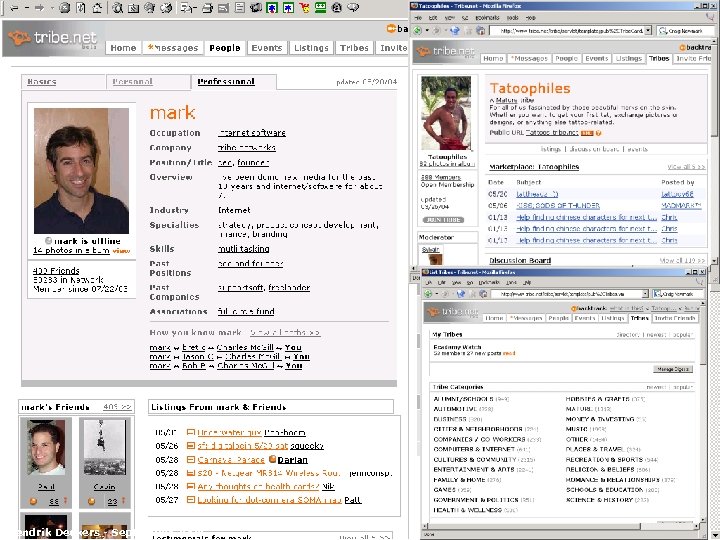The image size is (720, 540).
Task: Open the back history dropdown in the left browser toolbar
Action: (x=27, y=7)
